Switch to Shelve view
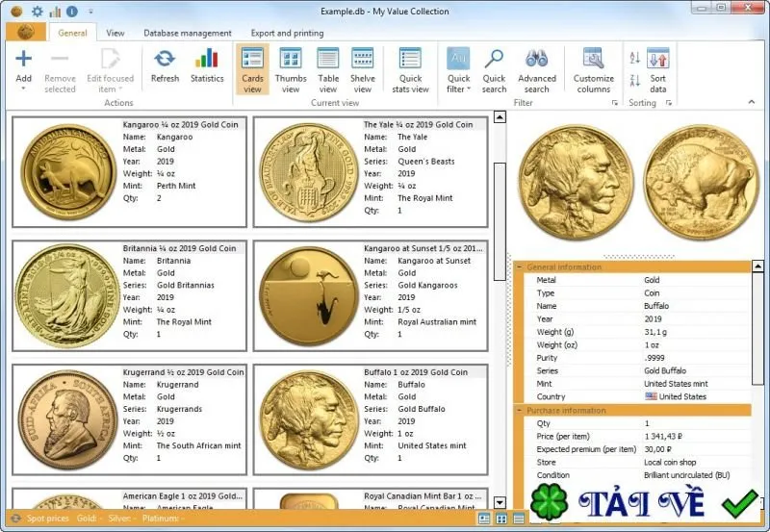Image resolution: width=770 pixels, height=532 pixels. click(363, 69)
